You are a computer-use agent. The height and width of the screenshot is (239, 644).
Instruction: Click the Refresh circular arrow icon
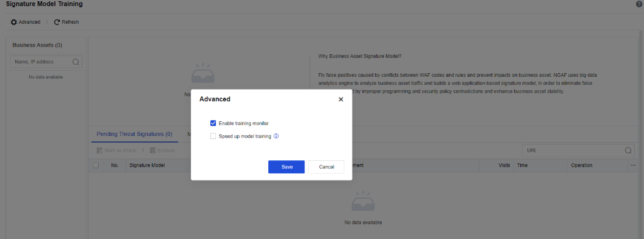57,22
